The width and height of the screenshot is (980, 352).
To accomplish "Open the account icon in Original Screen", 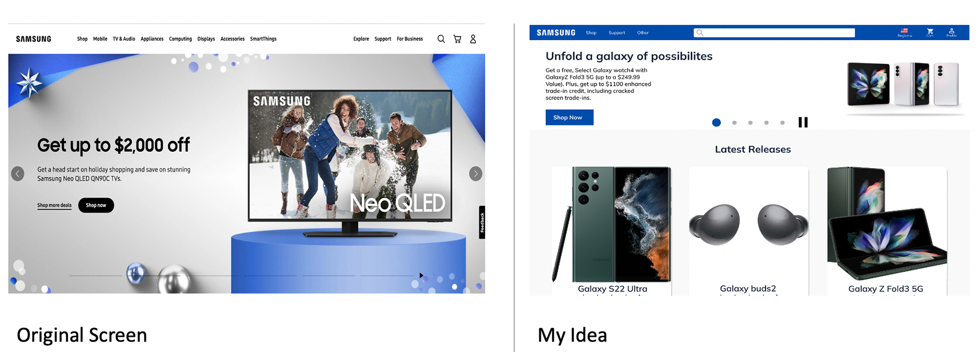I will click(x=473, y=39).
